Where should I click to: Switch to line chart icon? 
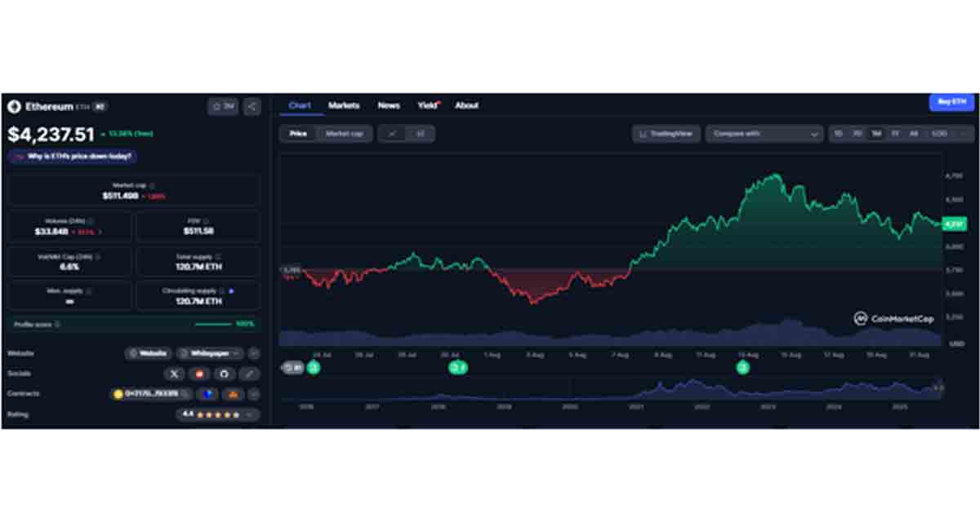pyautogui.click(x=392, y=134)
